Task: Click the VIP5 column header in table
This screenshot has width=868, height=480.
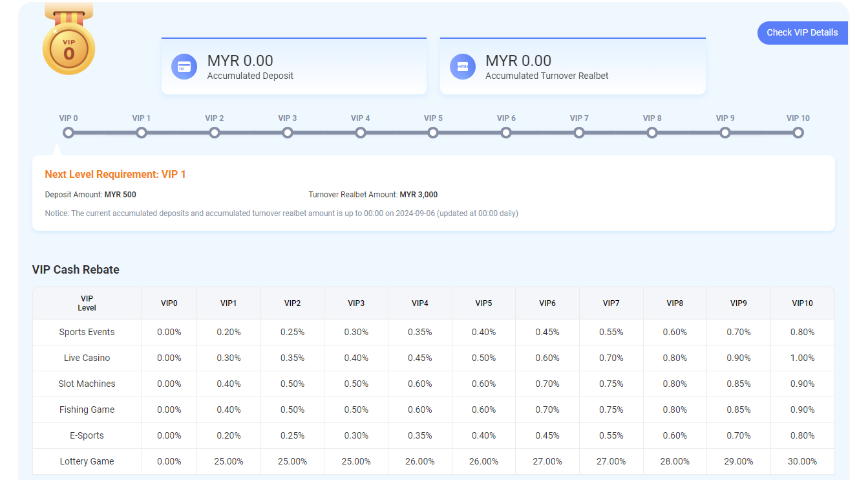Action: point(483,303)
